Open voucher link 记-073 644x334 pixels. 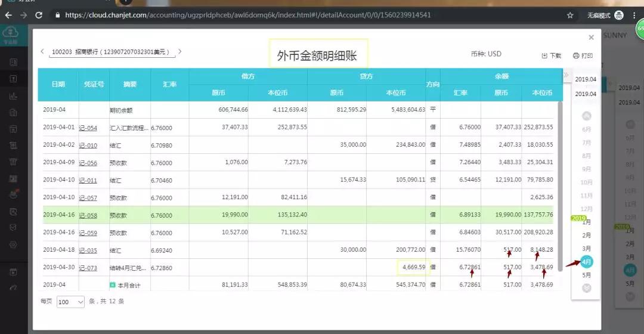click(x=88, y=268)
